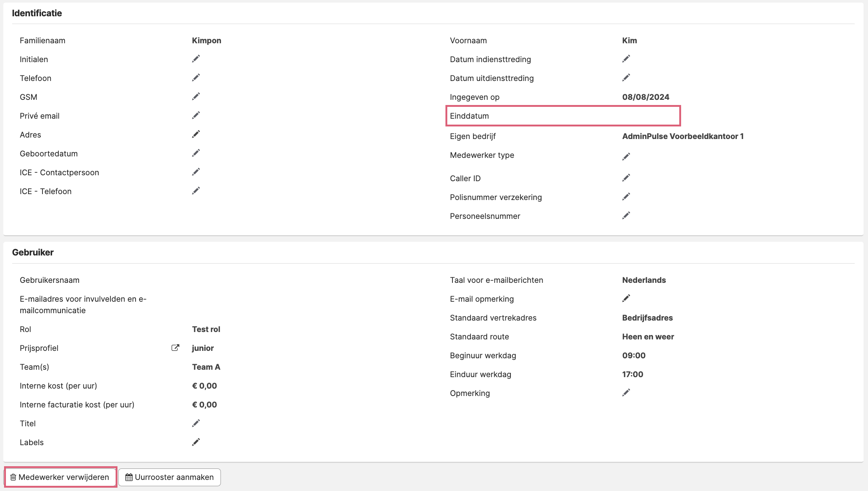This screenshot has height=491, width=868.
Task: Click Standaard vertrekadres value Bedrijfsadres
Action: coord(647,318)
